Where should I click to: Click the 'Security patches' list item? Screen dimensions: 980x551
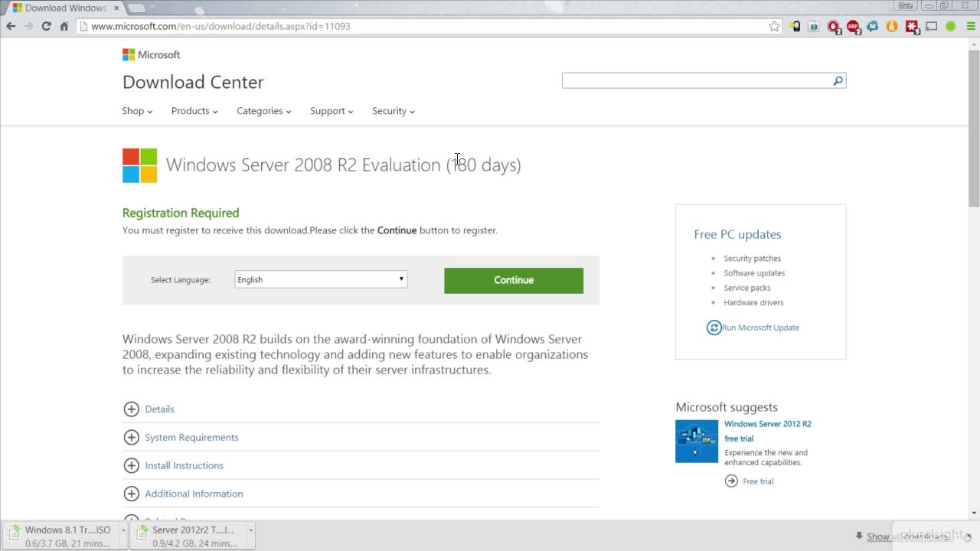tap(752, 259)
